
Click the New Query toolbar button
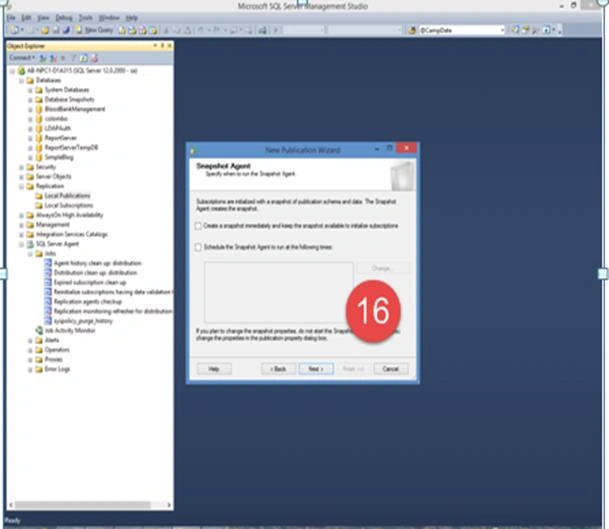[x=94, y=30]
